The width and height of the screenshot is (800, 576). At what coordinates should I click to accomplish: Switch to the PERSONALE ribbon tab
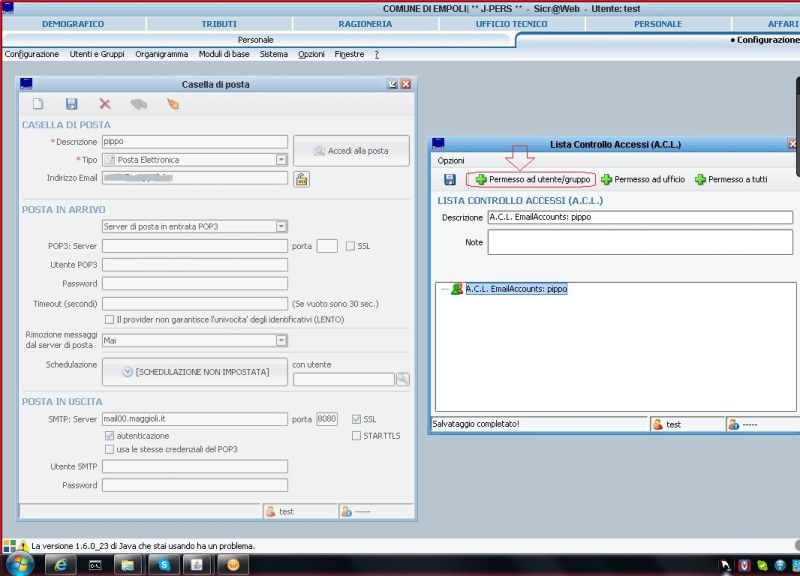pos(658,23)
